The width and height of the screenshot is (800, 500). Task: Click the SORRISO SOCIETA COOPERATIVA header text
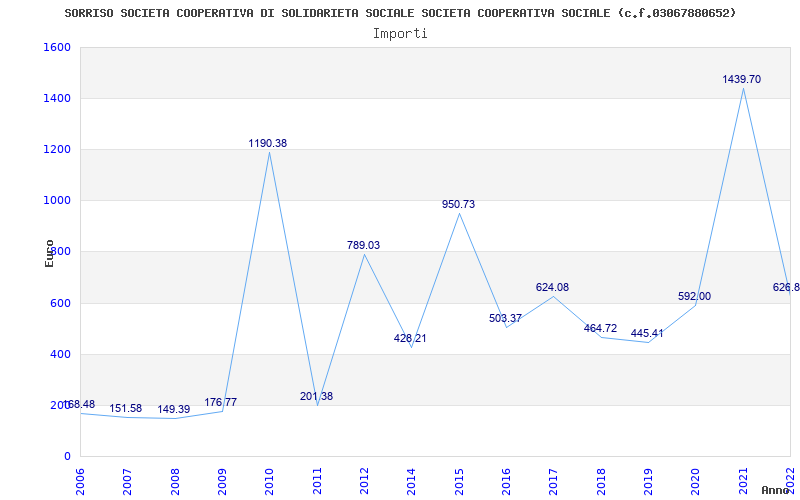pyautogui.click(x=401, y=13)
